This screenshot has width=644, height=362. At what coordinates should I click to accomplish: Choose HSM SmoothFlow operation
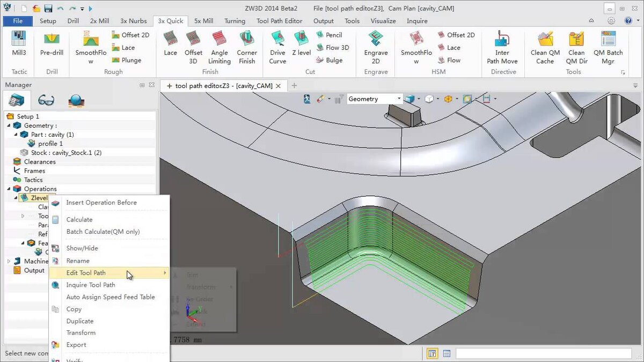pos(416,47)
